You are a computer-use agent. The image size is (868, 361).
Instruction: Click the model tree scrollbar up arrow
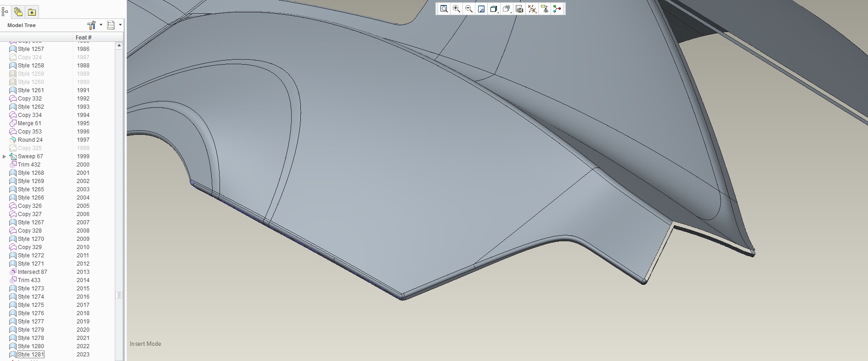click(119, 45)
